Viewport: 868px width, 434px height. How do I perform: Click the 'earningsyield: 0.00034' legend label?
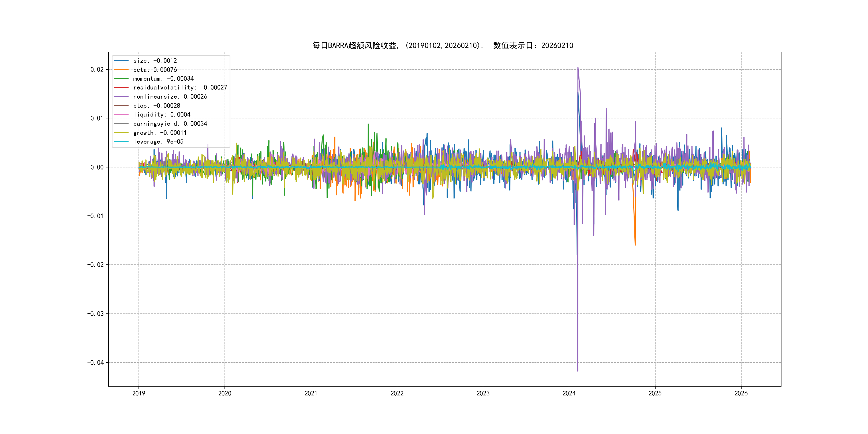pos(170,124)
